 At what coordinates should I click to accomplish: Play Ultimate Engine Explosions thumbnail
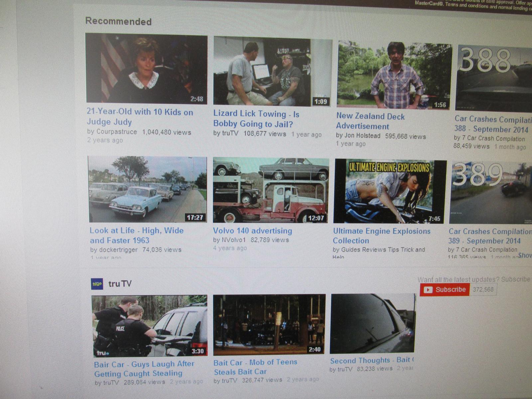click(390, 192)
